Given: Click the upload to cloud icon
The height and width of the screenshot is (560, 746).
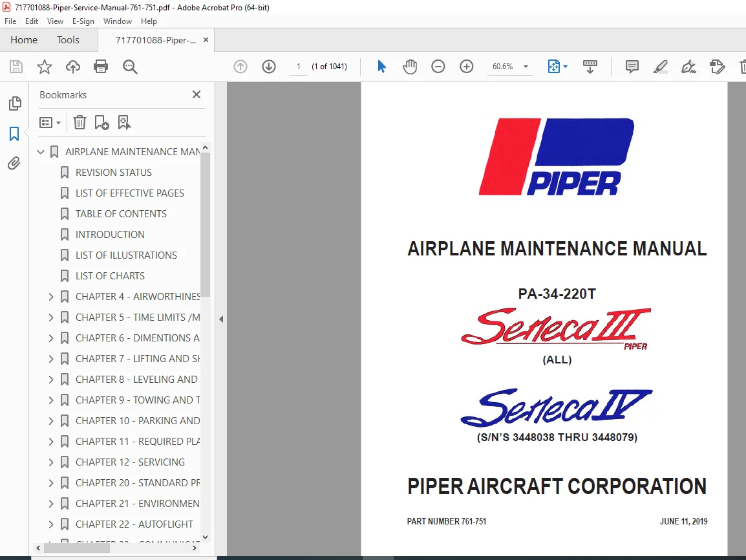Looking at the screenshot, I should 73,67.
